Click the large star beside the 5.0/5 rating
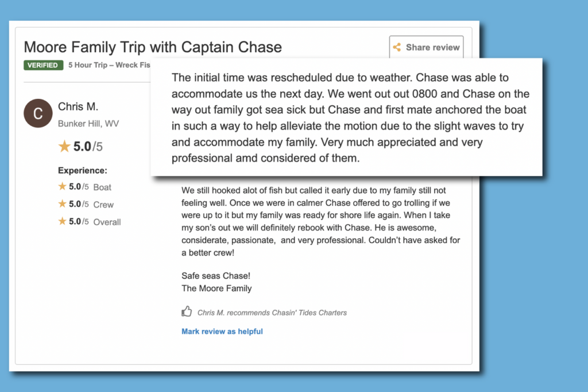The height and width of the screenshot is (392, 588). point(64,147)
